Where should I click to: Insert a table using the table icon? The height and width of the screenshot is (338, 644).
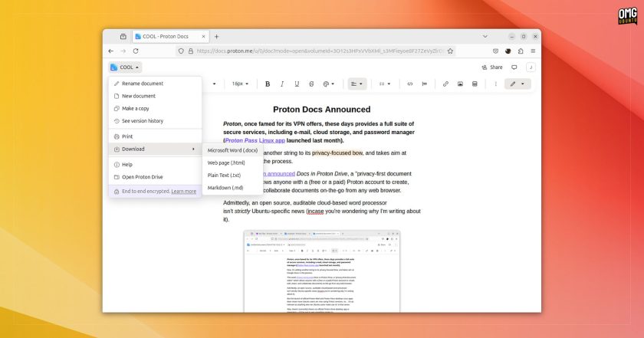475,84
